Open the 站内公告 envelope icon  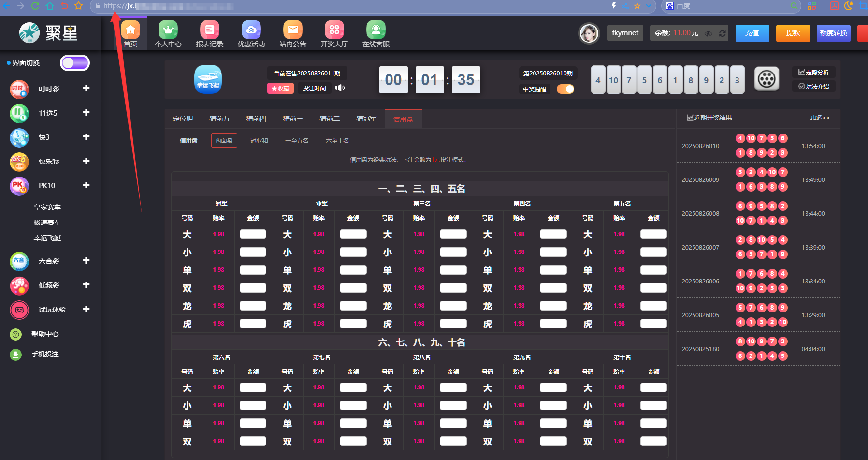click(x=292, y=30)
